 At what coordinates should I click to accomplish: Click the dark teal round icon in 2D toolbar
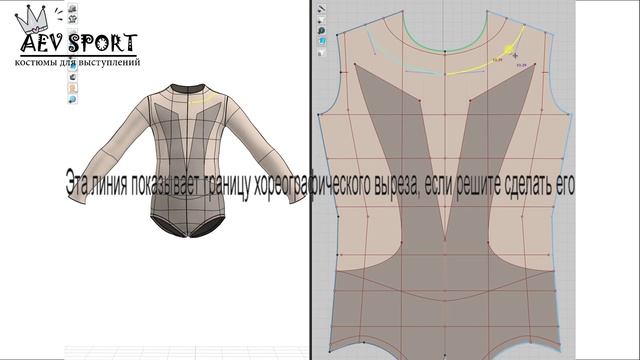(x=322, y=31)
